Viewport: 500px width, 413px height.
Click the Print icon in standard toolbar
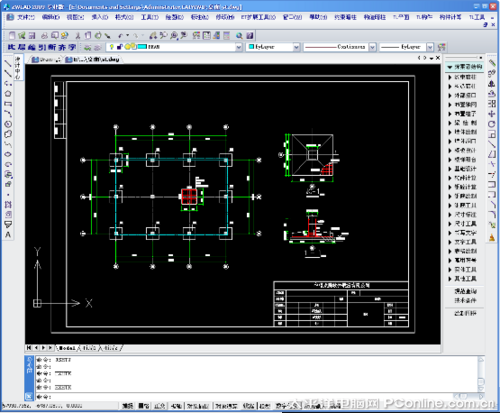(44, 35)
